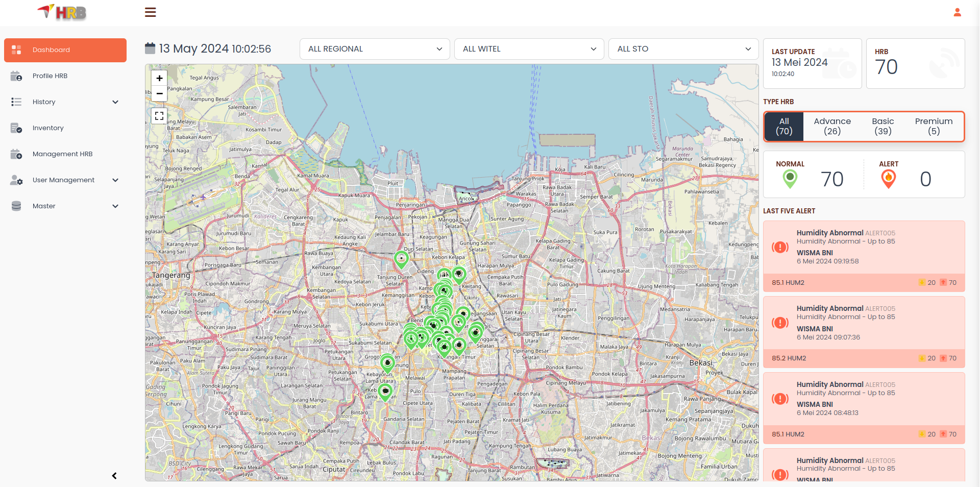Click the 13 May 2024 date text

194,48
